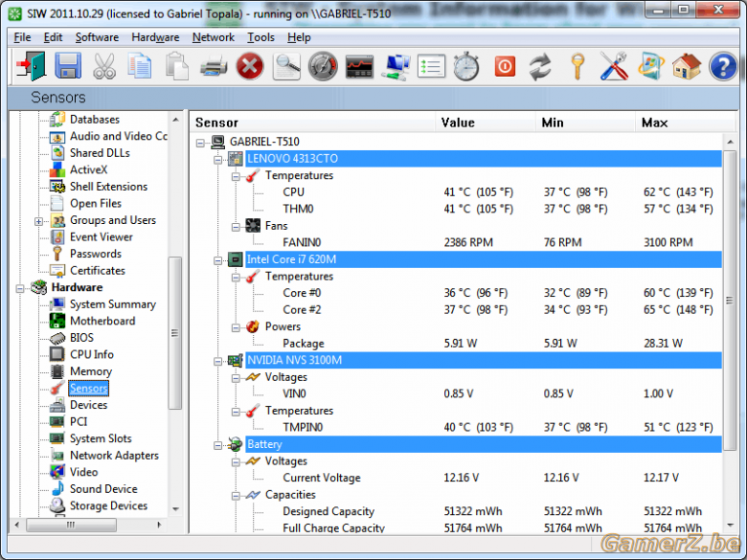Click the Cut scissors icon

click(103, 66)
